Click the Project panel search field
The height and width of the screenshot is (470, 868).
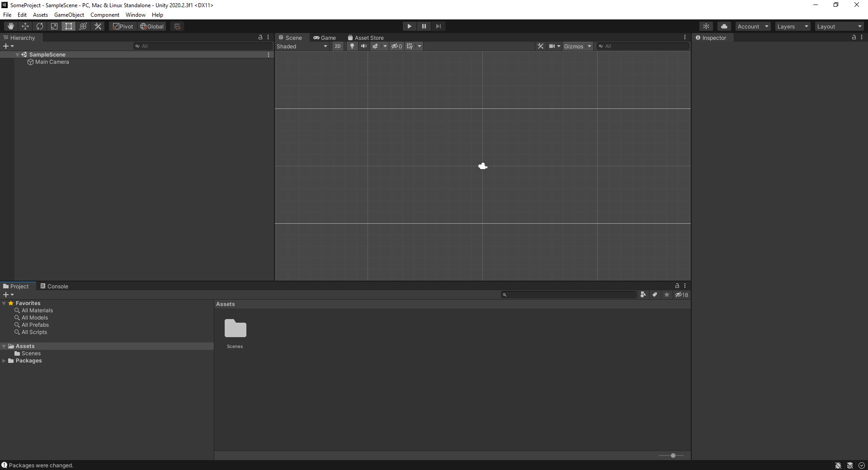[570, 295]
